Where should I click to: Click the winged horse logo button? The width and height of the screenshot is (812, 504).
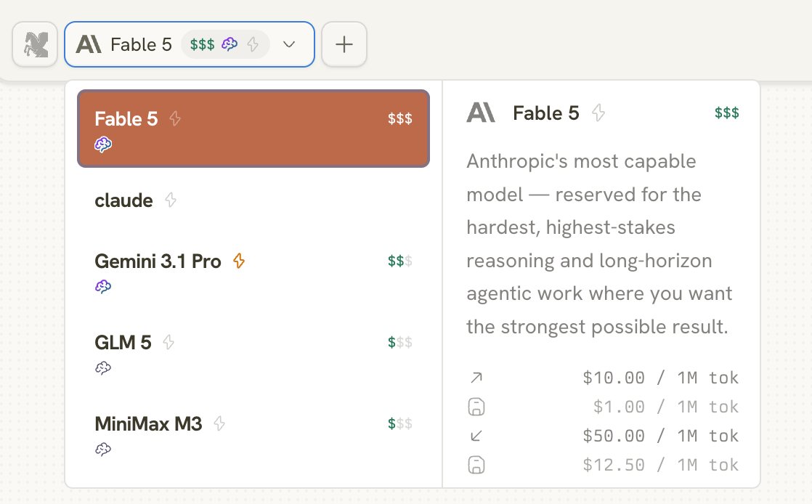35,44
